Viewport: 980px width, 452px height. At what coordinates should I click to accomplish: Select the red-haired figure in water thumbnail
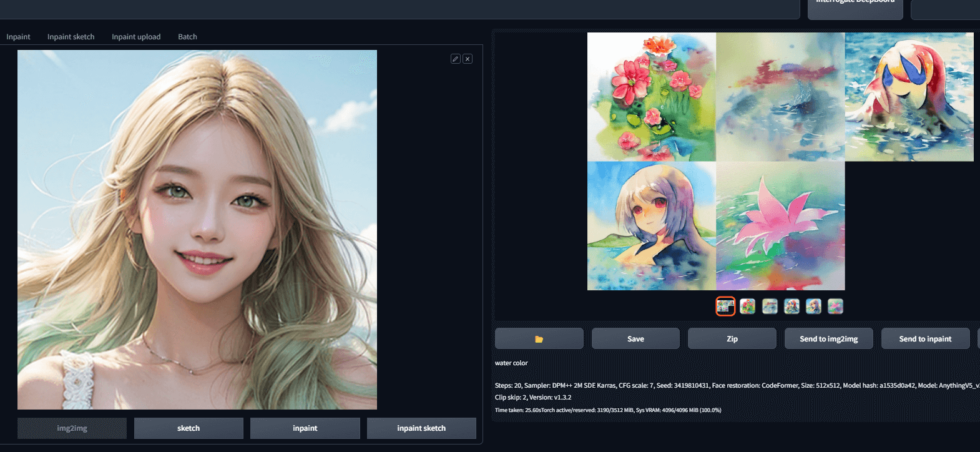[791, 306]
